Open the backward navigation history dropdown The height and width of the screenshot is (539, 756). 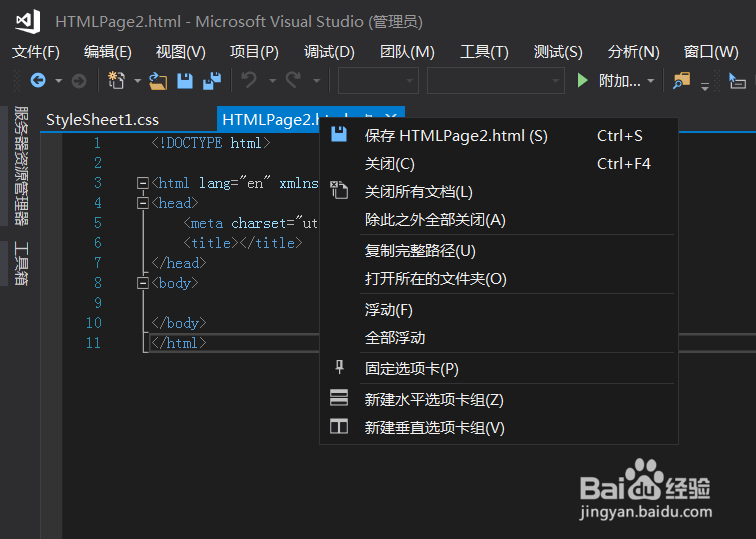(58, 81)
